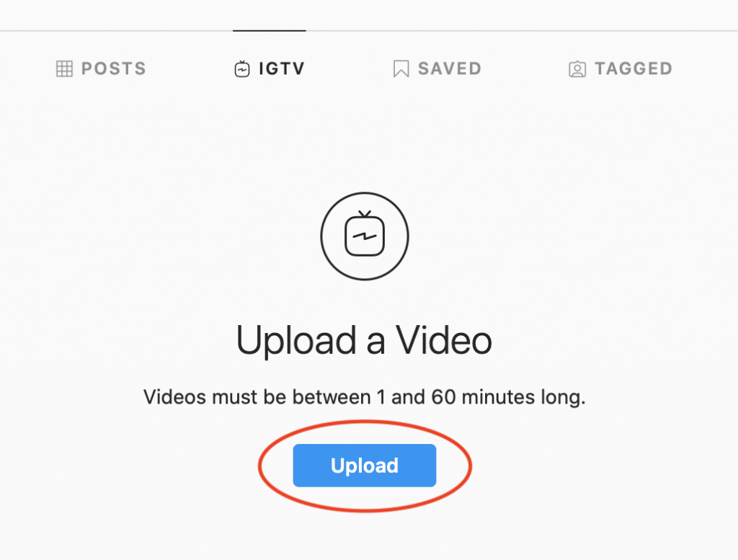This screenshot has height=560, width=738.
Task: Click the Posts grid icon
Action: [64, 68]
